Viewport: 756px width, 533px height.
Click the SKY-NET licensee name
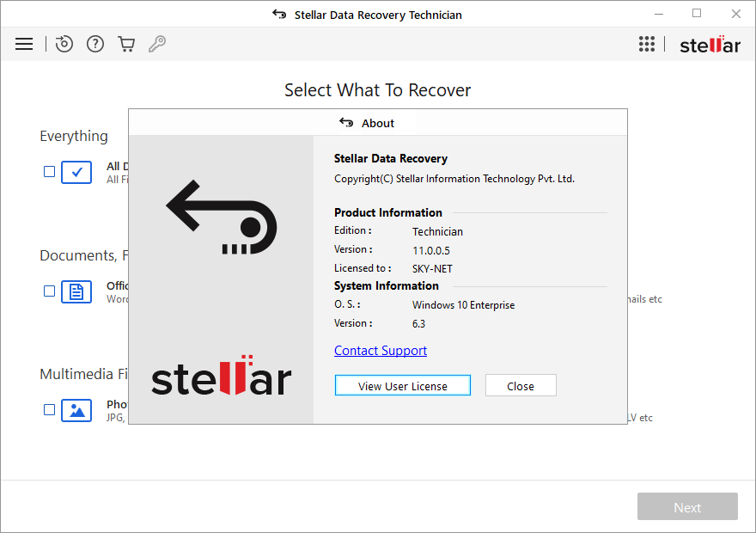432,269
